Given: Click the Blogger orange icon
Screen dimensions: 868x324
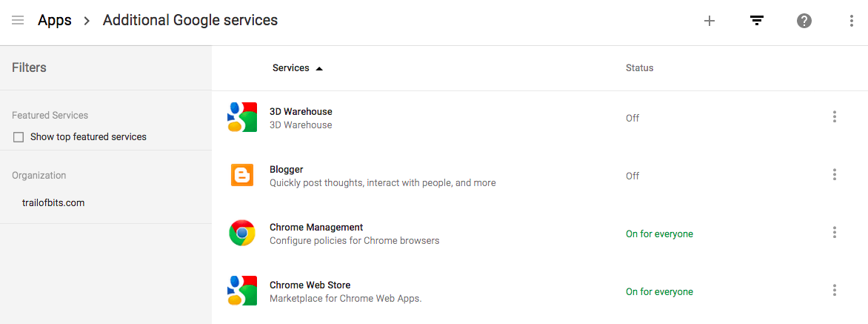Looking at the screenshot, I should [x=242, y=175].
